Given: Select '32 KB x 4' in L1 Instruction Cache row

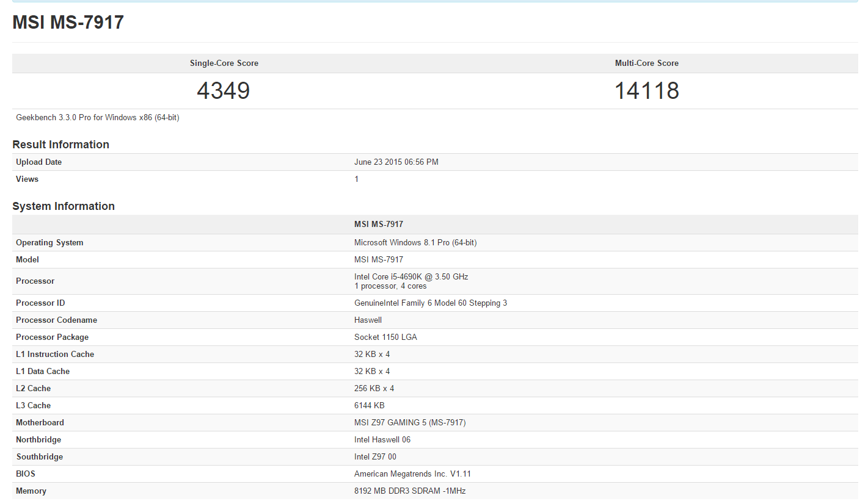Looking at the screenshot, I should (x=372, y=355).
